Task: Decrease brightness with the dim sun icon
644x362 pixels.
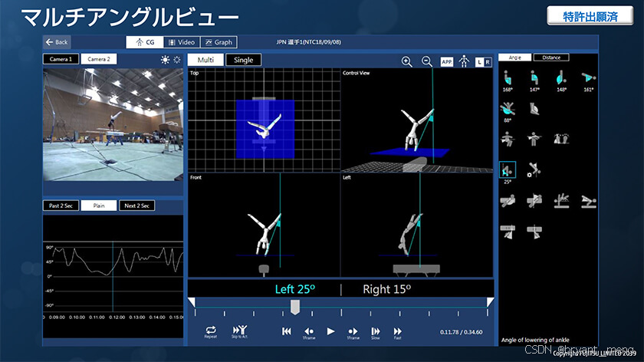Action: pyautogui.click(x=177, y=60)
